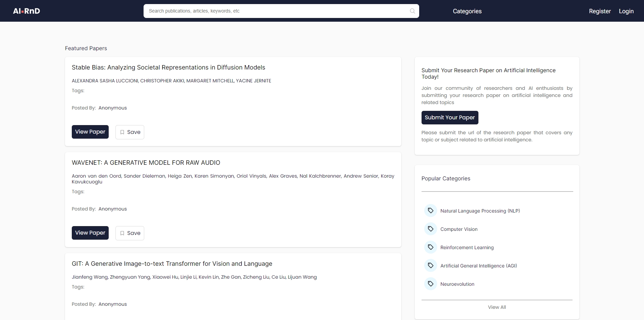View the Stable Bias paper
This screenshot has height=320, width=644.
point(90,132)
